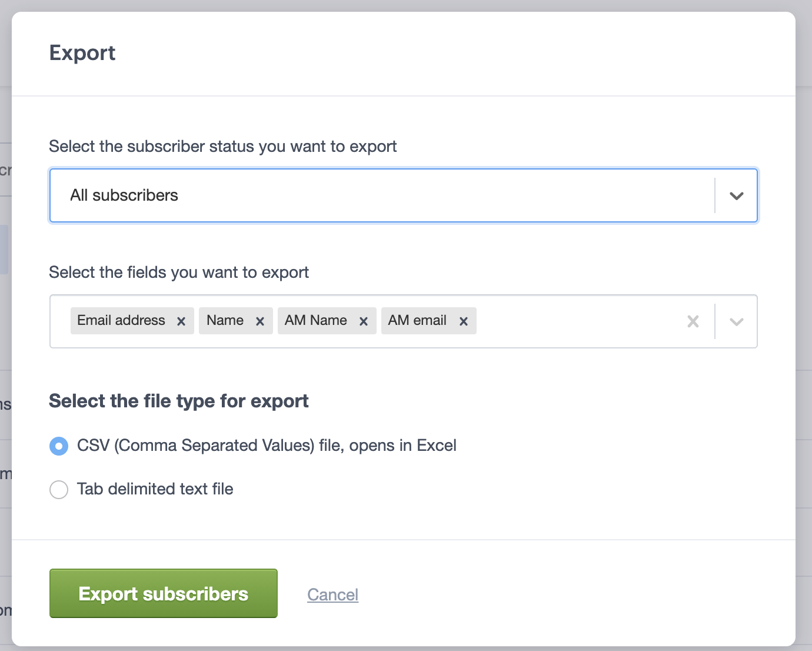
Task: Click the Name tag
Action: pyautogui.click(x=225, y=320)
